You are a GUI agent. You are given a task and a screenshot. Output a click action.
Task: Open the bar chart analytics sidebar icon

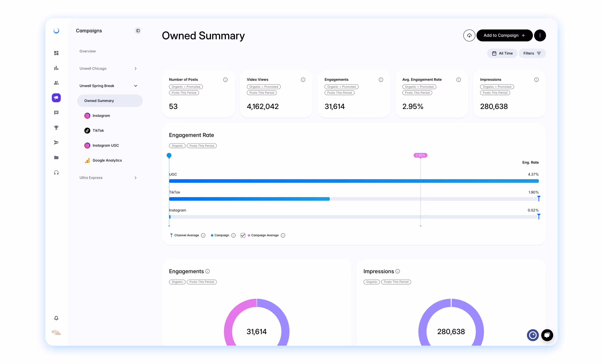click(56, 68)
